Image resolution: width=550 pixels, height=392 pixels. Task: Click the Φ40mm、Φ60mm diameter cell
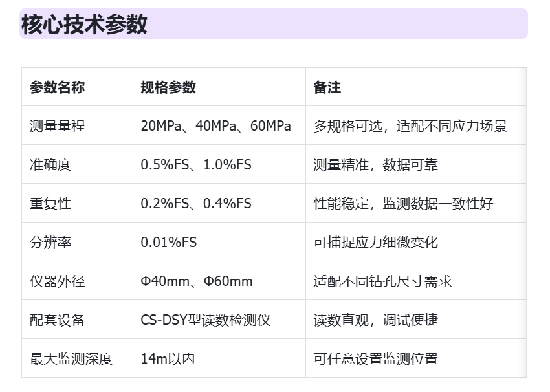(x=197, y=281)
